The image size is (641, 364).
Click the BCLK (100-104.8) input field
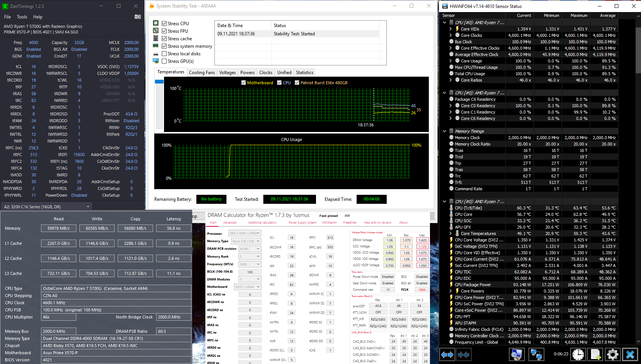[x=250, y=272]
